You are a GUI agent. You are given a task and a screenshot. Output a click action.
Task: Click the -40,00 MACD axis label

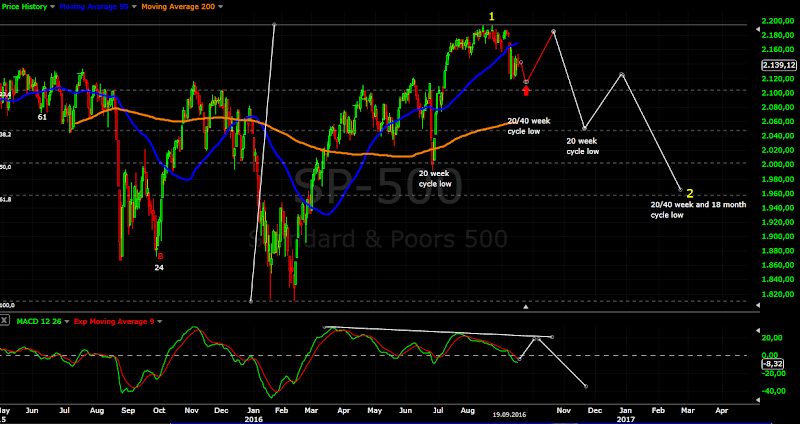(774, 391)
